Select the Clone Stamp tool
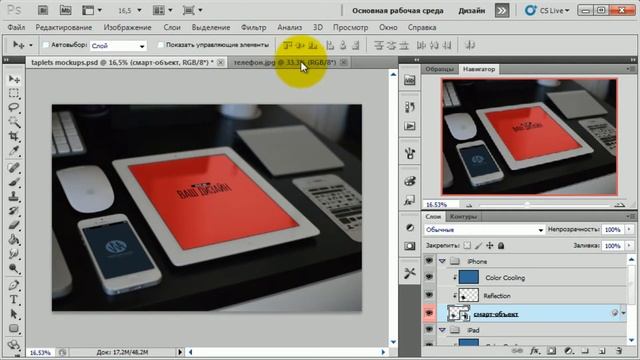640x360 pixels. point(14,196)
